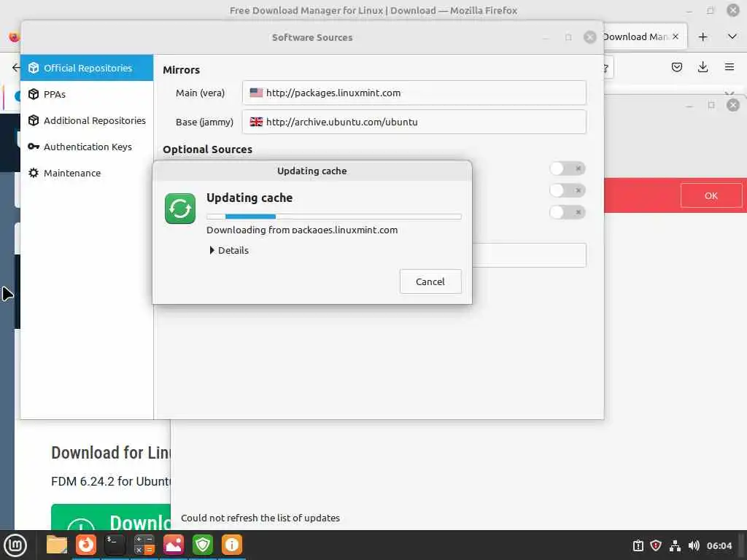
Task: Open the PPAs section
Action: 87,94
